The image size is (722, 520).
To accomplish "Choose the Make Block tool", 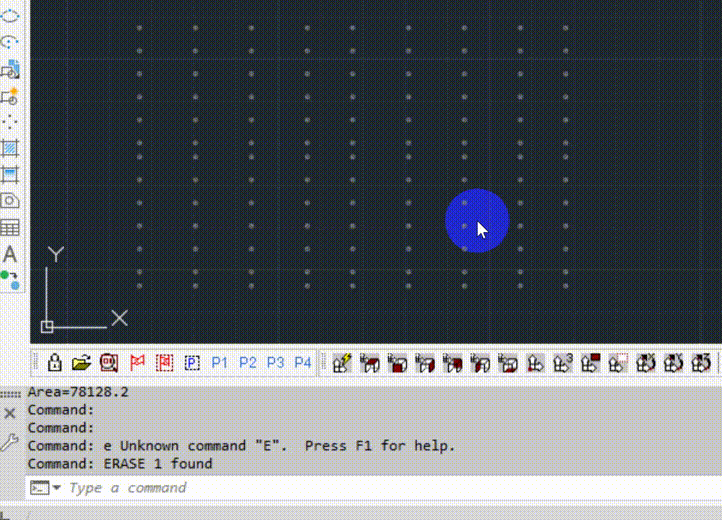I will 10,96.
